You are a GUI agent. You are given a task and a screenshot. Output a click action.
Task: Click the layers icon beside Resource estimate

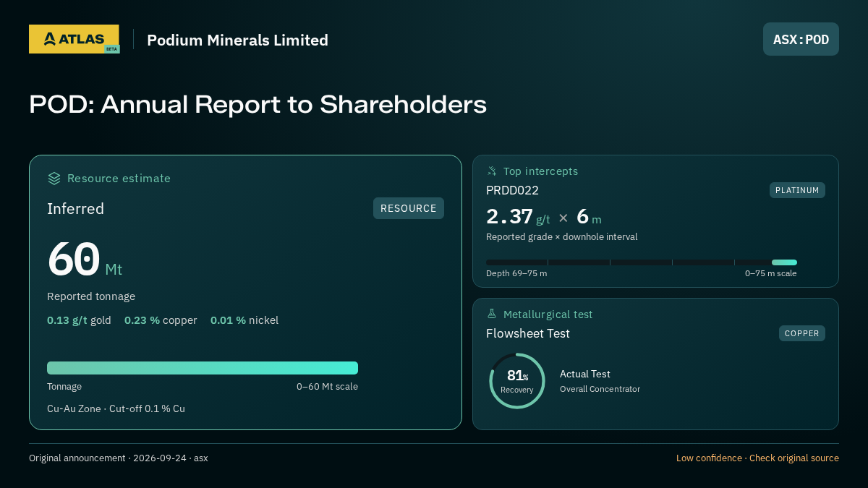click(54, 178)
